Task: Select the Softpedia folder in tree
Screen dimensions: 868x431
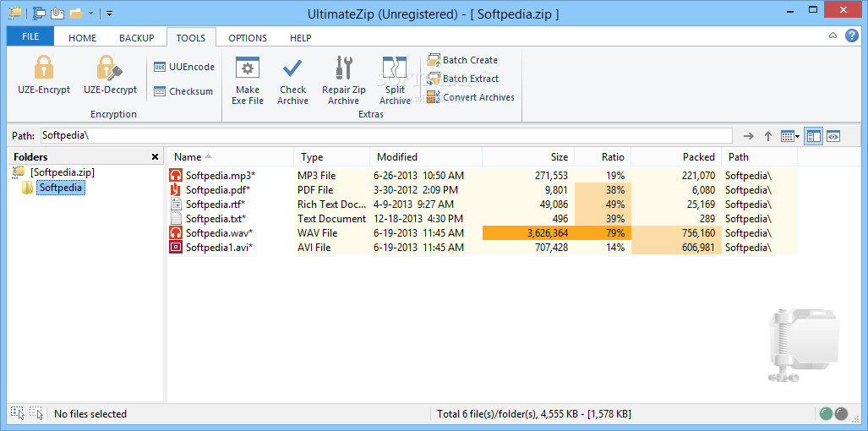Action: (x=61, y=188)
